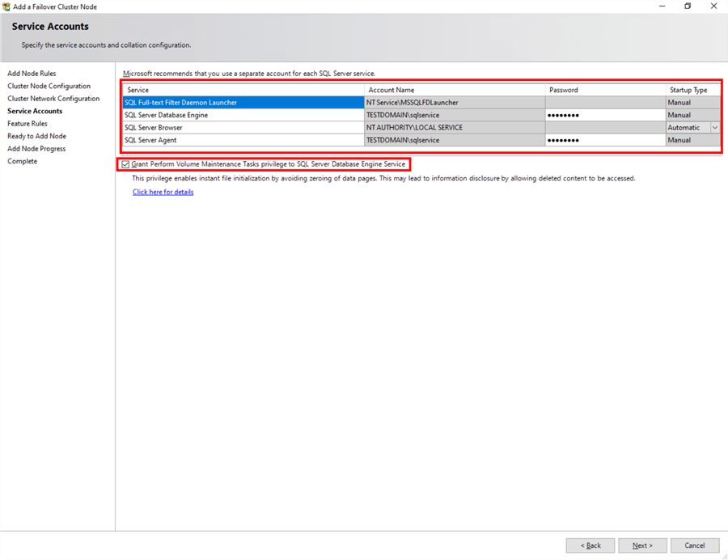This screenshot has height=560, width=728.
Task: Select the Add Node Progress step
Action: [36, 149]
